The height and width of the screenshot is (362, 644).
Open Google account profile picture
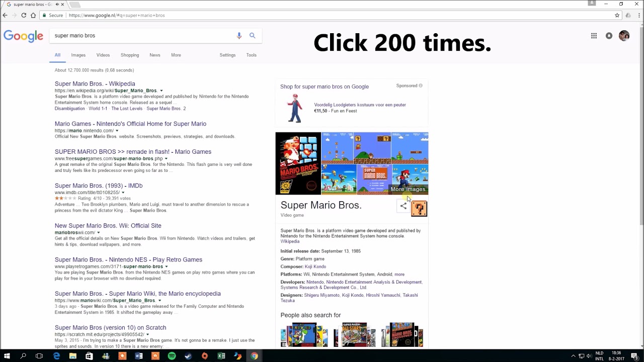point(624,36)
